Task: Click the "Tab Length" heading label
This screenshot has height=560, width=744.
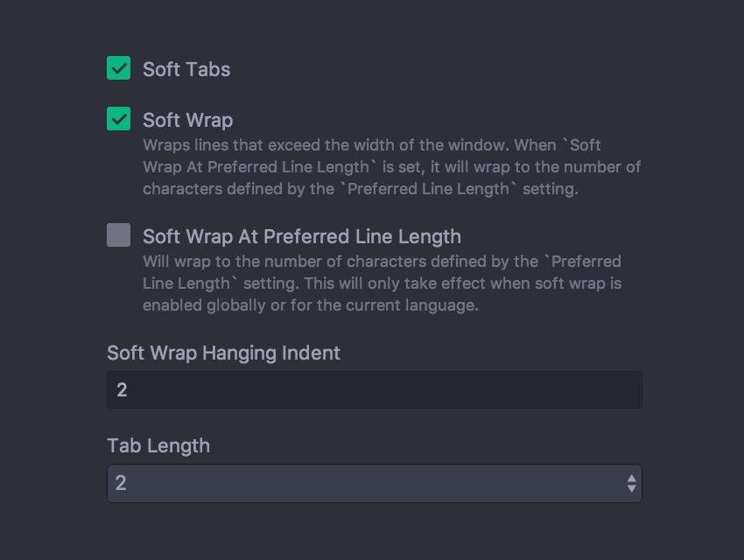Action: click(158, 445)
